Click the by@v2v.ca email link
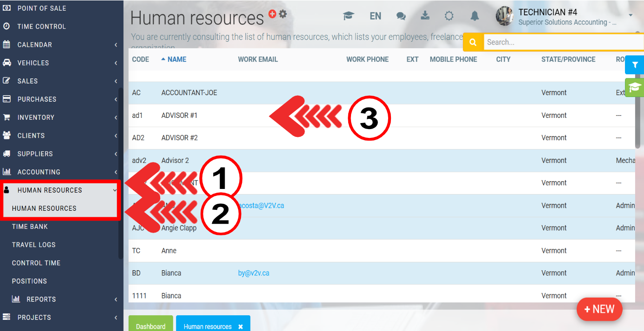The image size is (644, 331). (x=254, y=273)
